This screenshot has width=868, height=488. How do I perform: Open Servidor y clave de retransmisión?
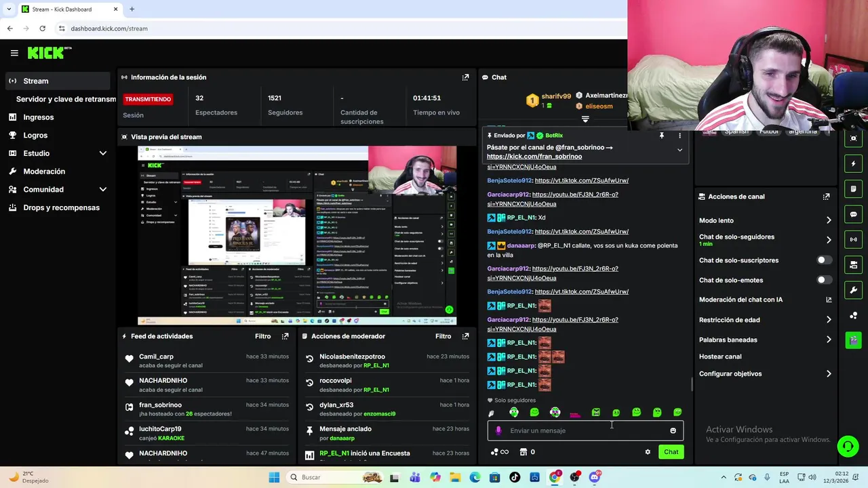tap(66, 99)
